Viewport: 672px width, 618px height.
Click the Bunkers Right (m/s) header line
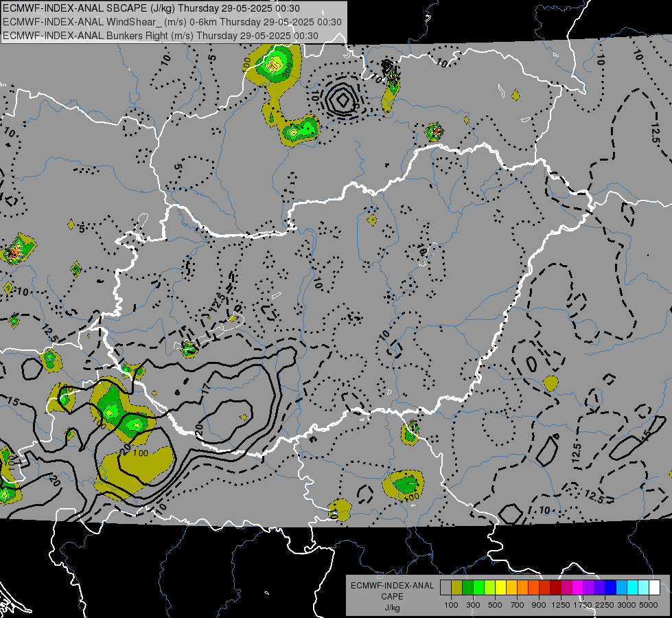(x=161, y=36)
